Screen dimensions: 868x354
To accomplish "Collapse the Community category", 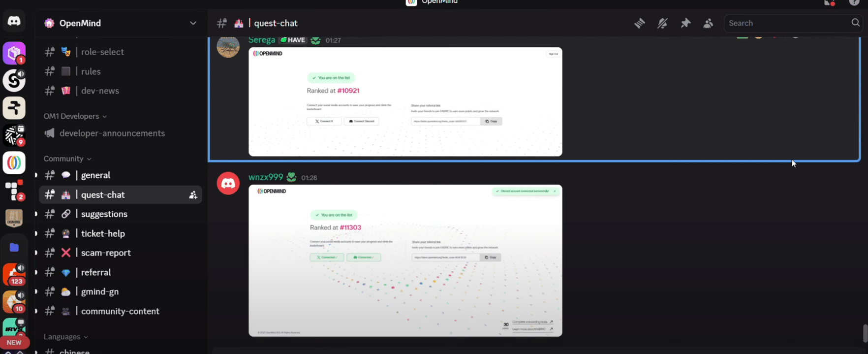I will [67, 159].
